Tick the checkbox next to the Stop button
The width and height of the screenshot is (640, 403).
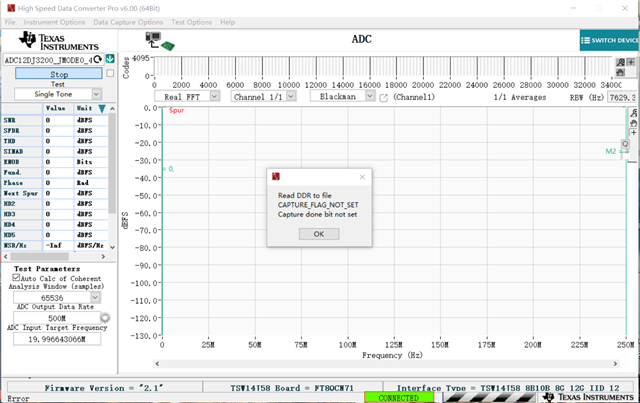pos(110,73)
